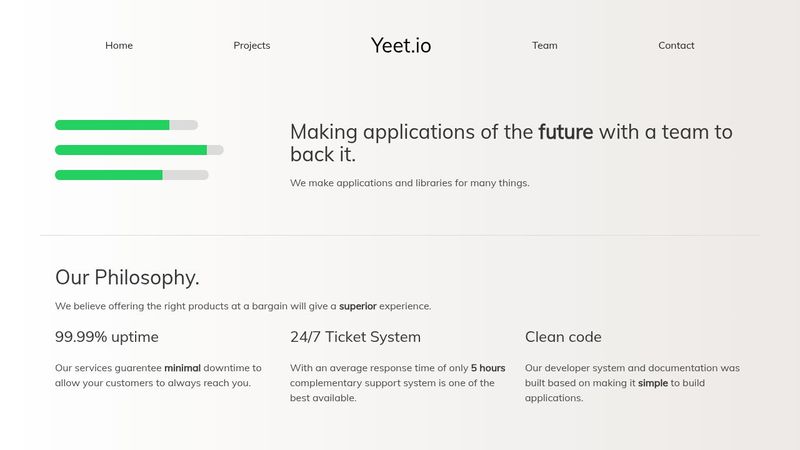Click the bold word "minimal"
Image resolution: width=800 pixels, height=450 pixels.
pyautogui.click(x=190, y=368)
